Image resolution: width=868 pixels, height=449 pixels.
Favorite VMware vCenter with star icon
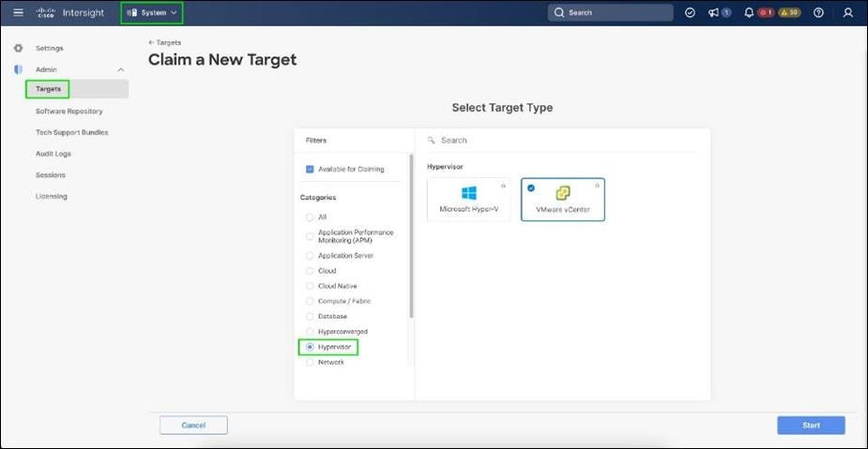click(x=598, y=186)
